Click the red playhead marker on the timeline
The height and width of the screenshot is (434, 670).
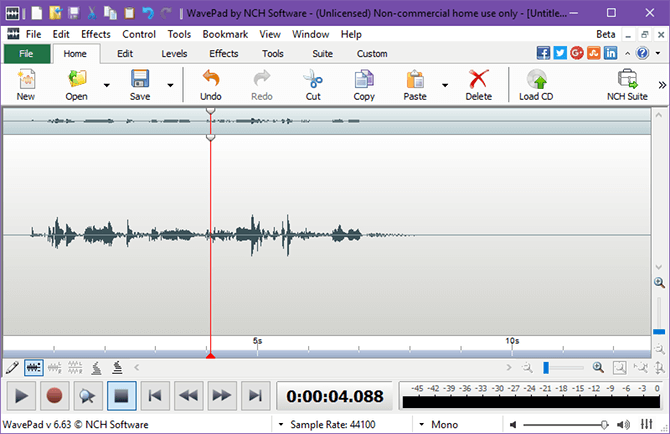pos(210,355)
